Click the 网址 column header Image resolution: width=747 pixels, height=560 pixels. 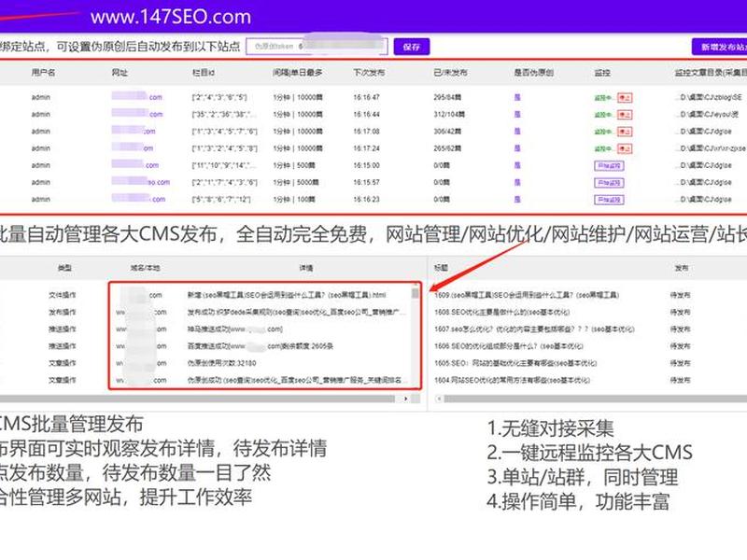(120, 73)
